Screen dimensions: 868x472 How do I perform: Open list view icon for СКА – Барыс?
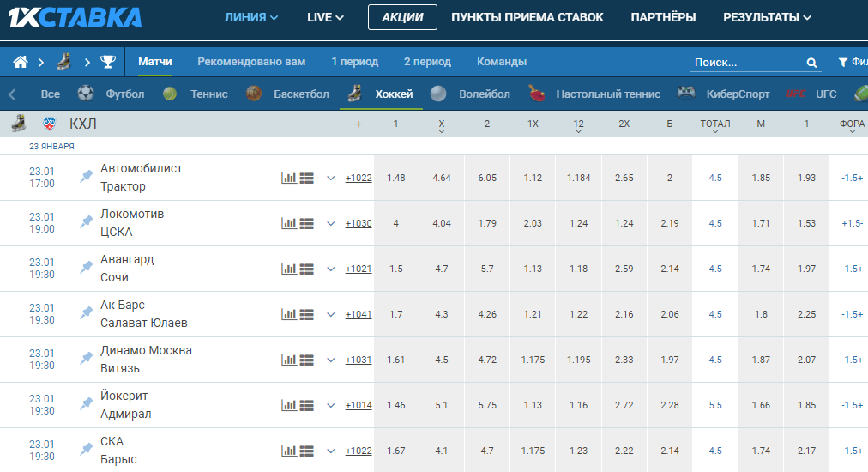coord(307,451)
